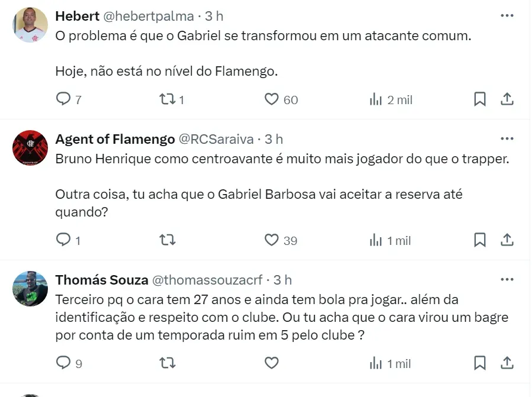Click Agent of Flamengo's profile avatar
Screen dimensions: 532x397
30,147
